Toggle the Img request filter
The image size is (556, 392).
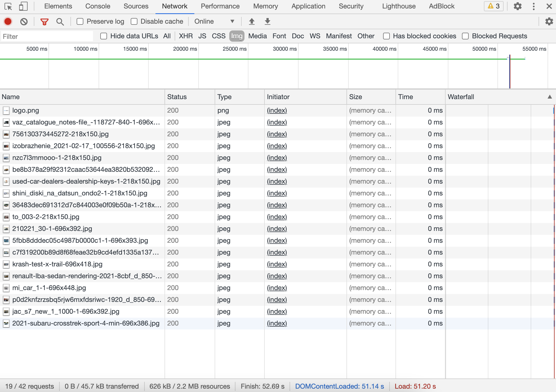click(237, 36)
